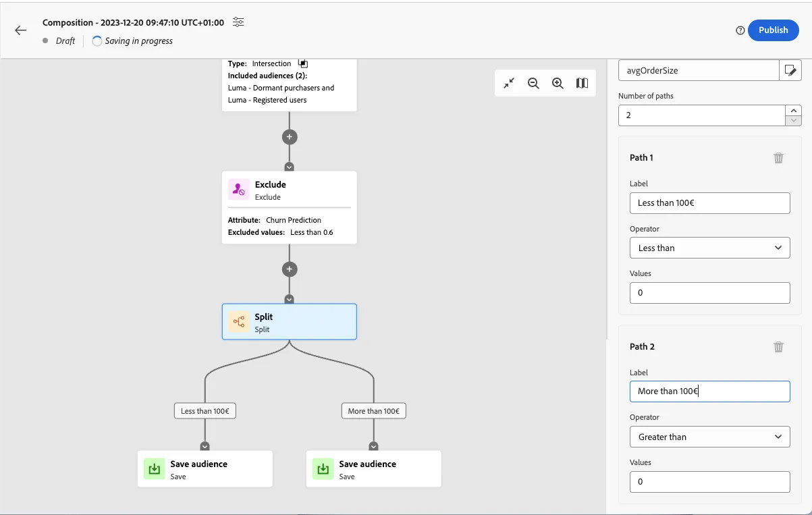Open the Path 2 Operator dropdown
This screenshot has height=515, width=812.
pos(709,437)
